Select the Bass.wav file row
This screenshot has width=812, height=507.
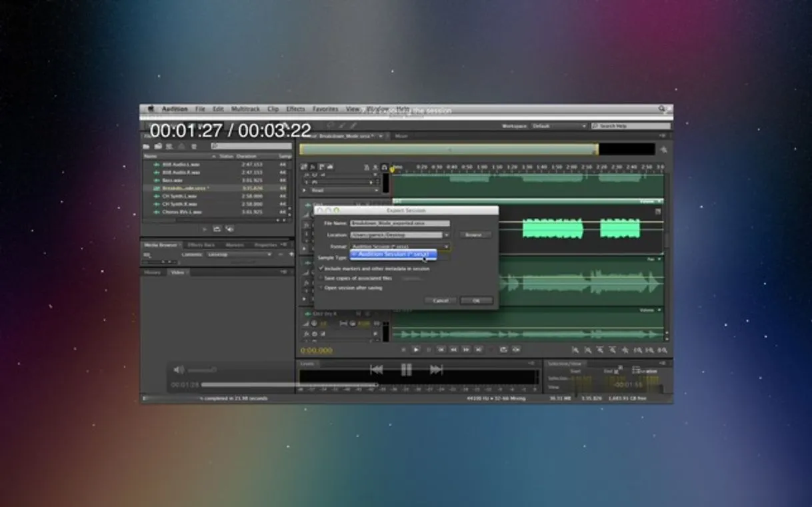(x=215, y=181)
